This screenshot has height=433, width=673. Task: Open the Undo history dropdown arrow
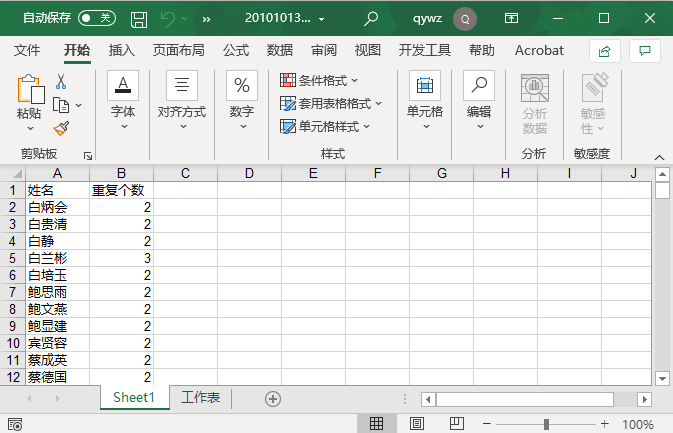tap(185, 19)
